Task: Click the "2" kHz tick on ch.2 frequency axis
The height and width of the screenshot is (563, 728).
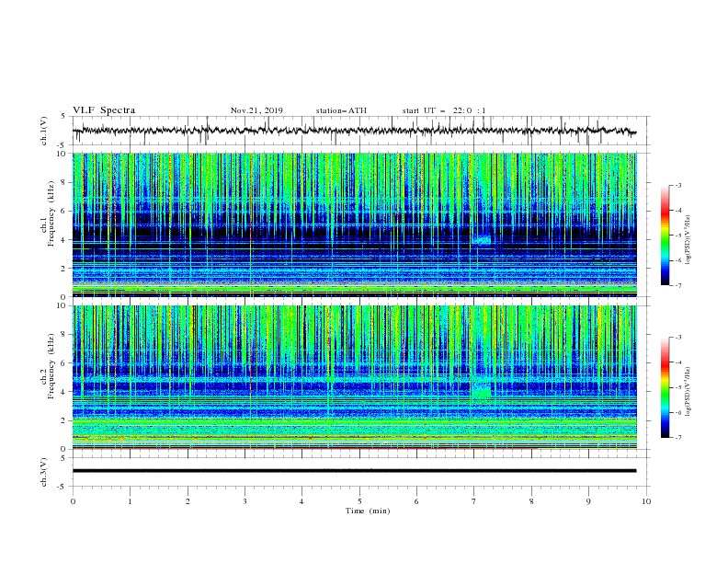Action: tap(64, 420)
